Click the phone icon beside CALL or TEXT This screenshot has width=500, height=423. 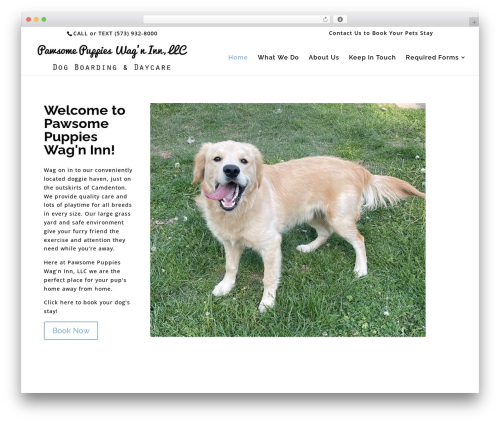pyautogui.click(x=69, y=34)
